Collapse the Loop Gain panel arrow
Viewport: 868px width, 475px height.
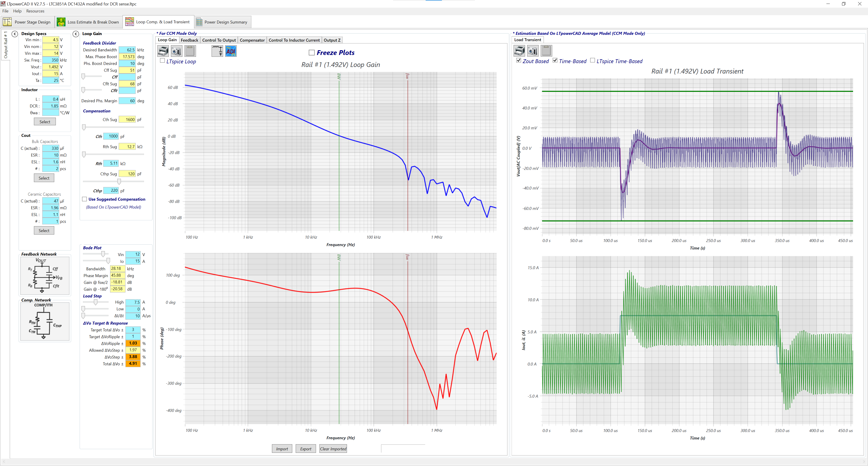click(76, 34)
